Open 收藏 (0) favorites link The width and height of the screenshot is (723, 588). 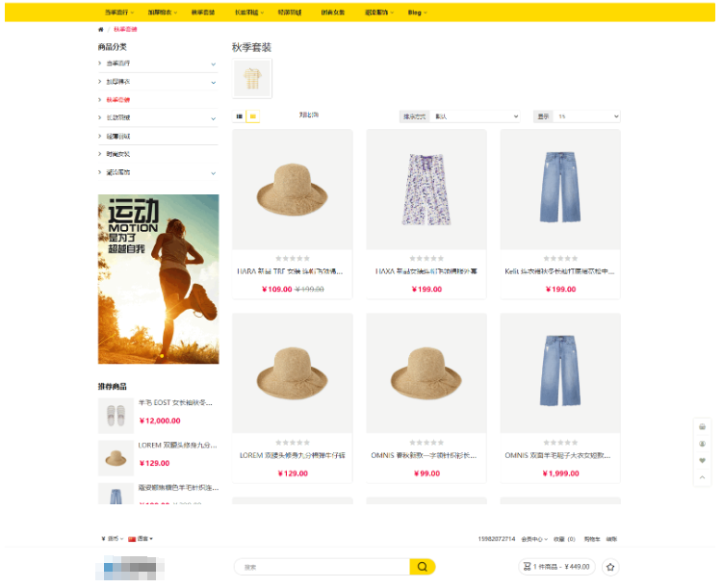point(564,539)
